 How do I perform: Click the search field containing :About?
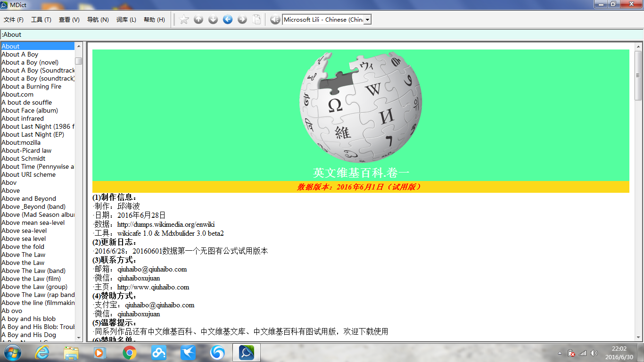(322, 34)
